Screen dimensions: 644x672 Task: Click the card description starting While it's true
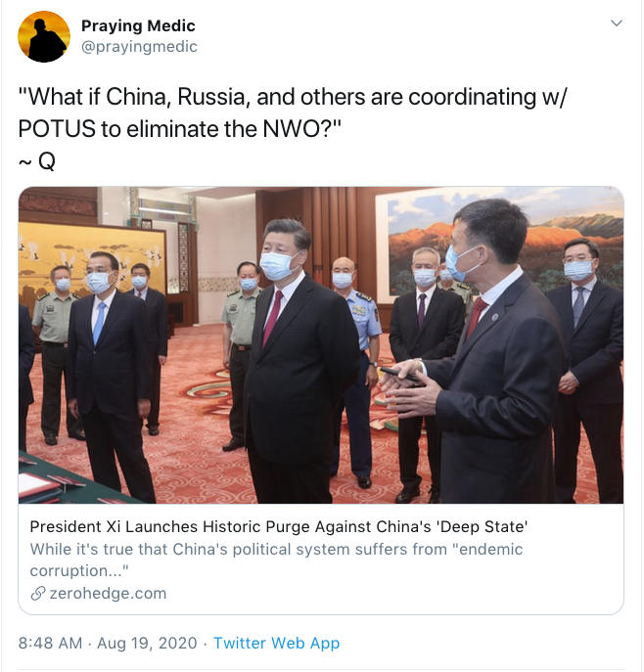276,560
